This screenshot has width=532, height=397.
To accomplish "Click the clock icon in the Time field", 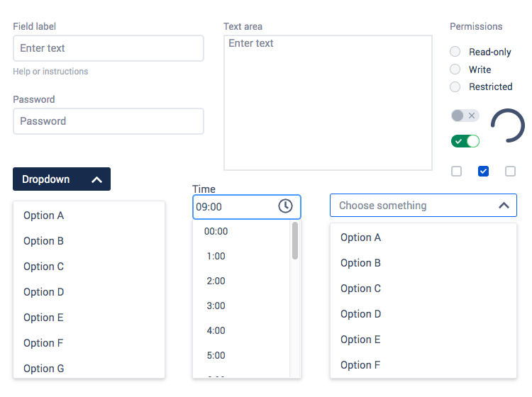I will coord(285,206).
